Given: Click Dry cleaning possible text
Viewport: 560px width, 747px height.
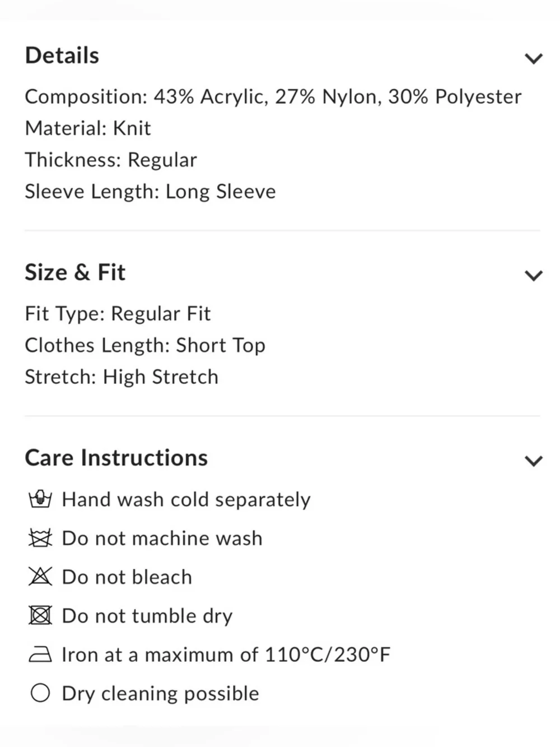Looking at the screenshot, I should coord(160,694).
